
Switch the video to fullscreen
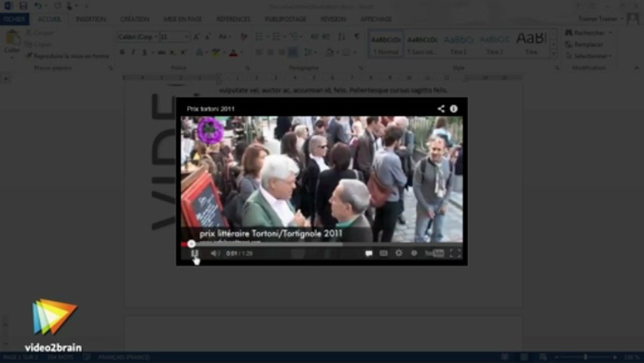point(455,253)
